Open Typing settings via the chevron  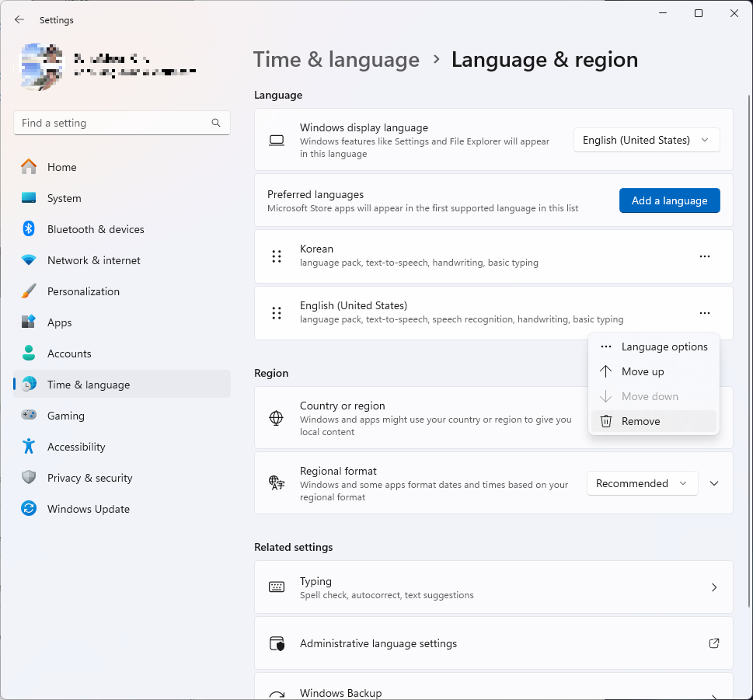(x=714, y=587)
